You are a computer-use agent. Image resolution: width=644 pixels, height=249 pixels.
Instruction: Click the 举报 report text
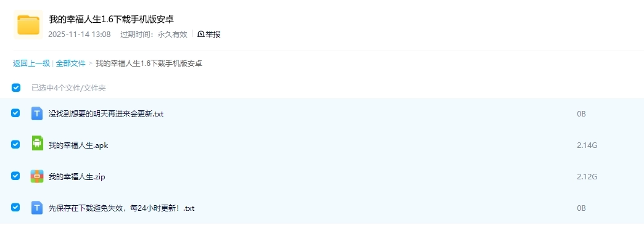point(213,35)
